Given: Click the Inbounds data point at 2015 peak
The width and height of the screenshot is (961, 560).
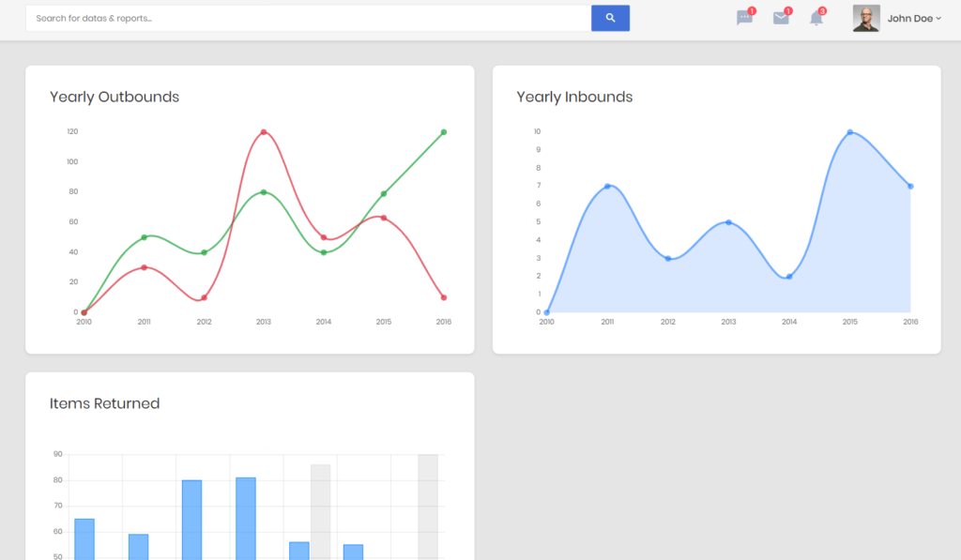Looking at the screenshot, I should 850,132.
